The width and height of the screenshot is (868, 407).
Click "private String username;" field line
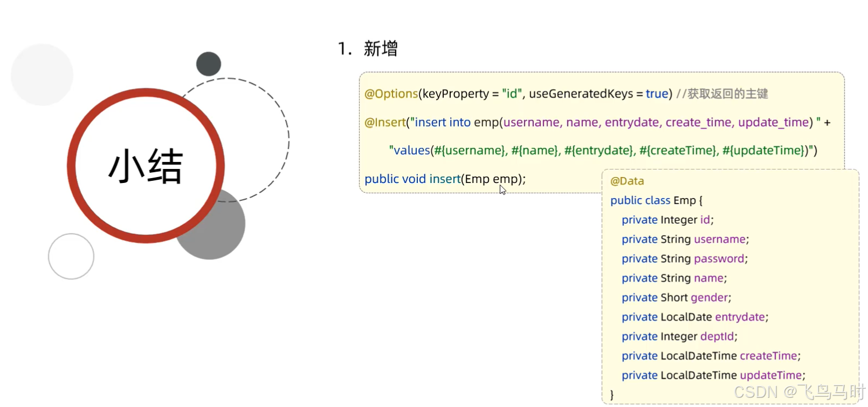coord(685,239)
